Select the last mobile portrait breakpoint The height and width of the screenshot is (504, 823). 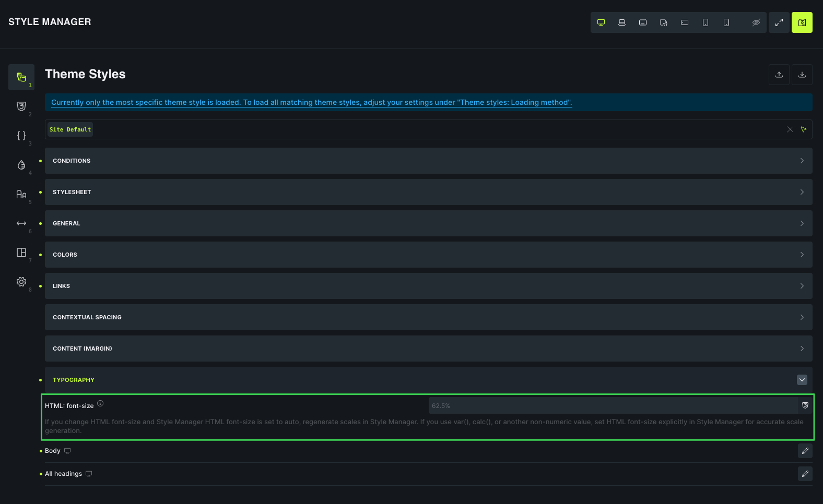pos(726,22)
